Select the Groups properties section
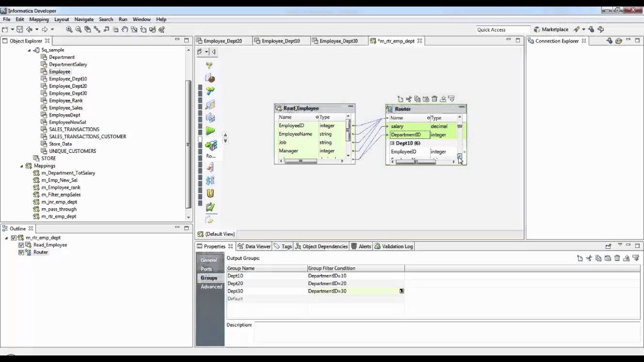The width and height of the screenshot is (644, 362). tap(209, 278)
